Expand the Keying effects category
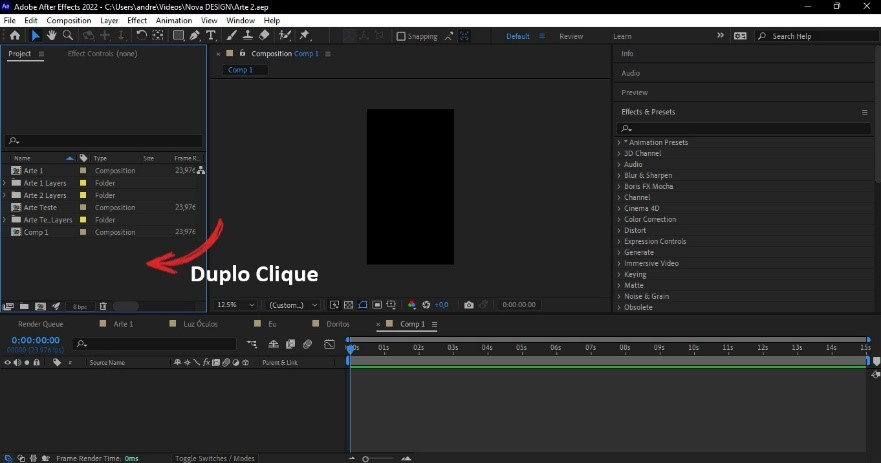Screen dimensions: 881x463 click(619, 275)
